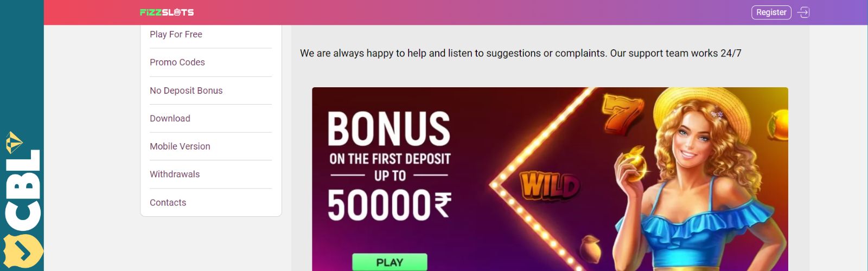The height and width of the screenshot is (271, 868).
Task: Go to Promo Codes in sidebar
Action: click(177, 62)
